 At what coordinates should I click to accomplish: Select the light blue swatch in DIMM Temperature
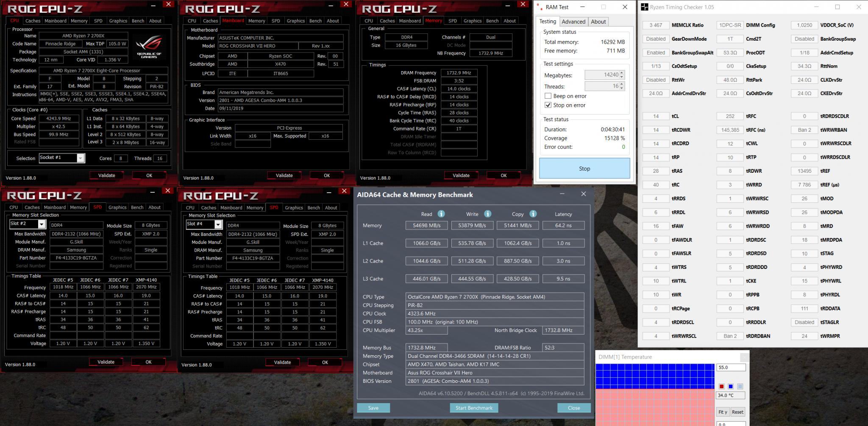pos(740,386)
